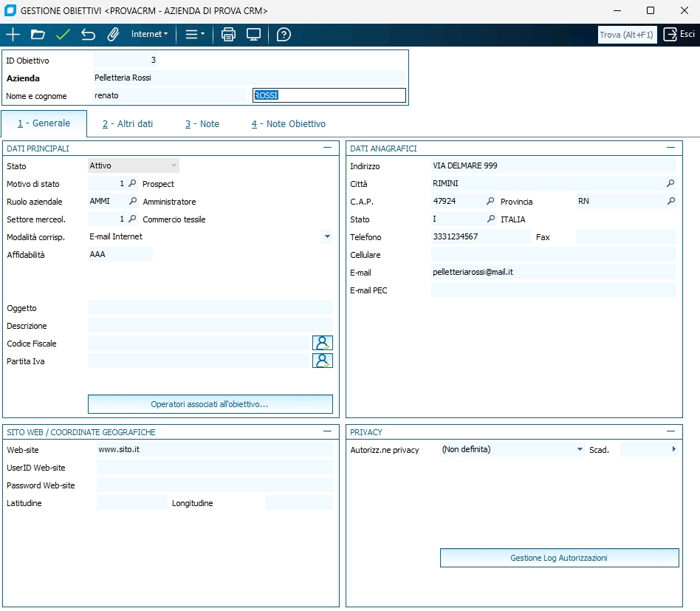Viewport: 700px width, 611px height.
Task: Open the Note Obiettivo tab
Action: [288, 124]
